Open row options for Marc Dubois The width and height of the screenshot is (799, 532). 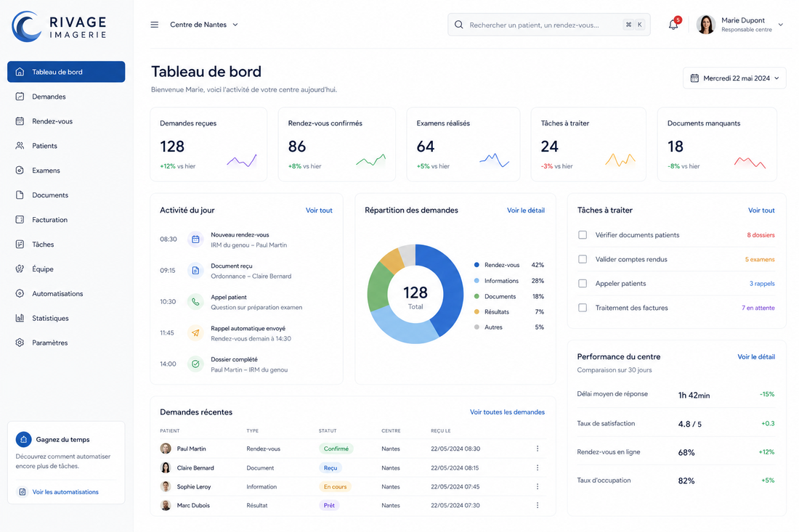tap(537, 505)
